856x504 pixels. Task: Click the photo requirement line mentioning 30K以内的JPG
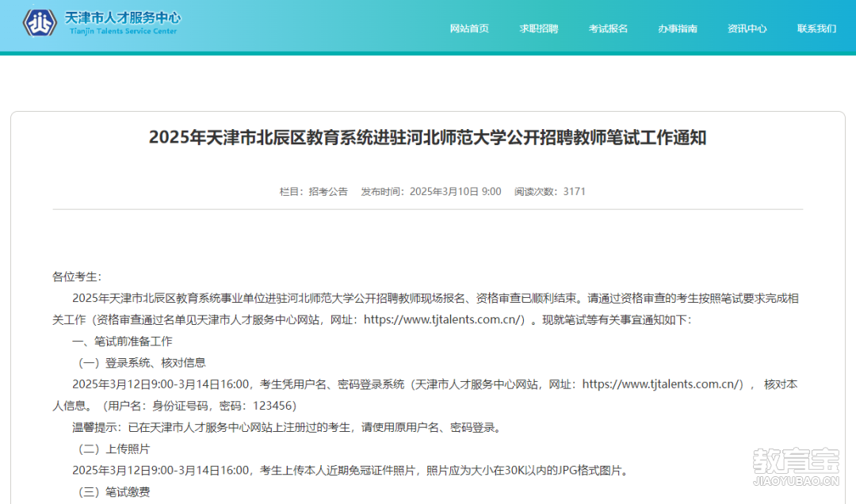(x=350, y=471)
